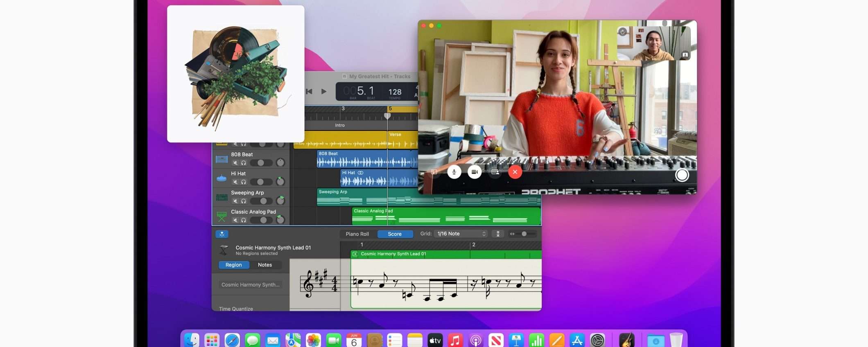Screen dimensions: 868x347
Task: Mute the 808 Beat track
Action: 235,163
